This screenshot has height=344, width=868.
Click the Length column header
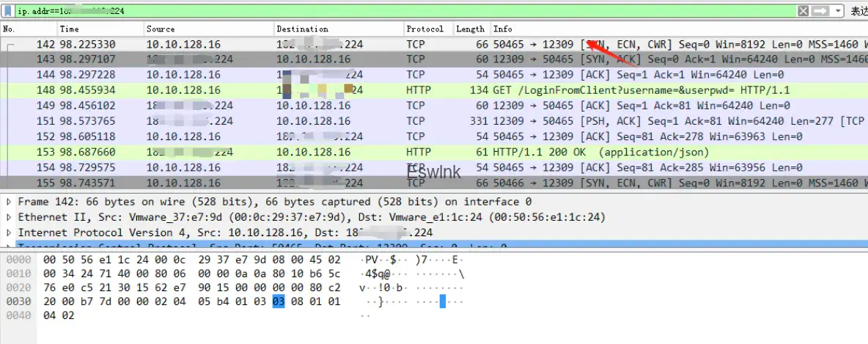pyautogui.click(x=470, y=29)
